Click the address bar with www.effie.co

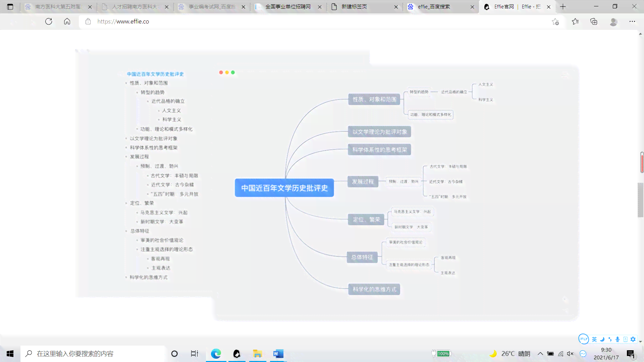[315, 21]
